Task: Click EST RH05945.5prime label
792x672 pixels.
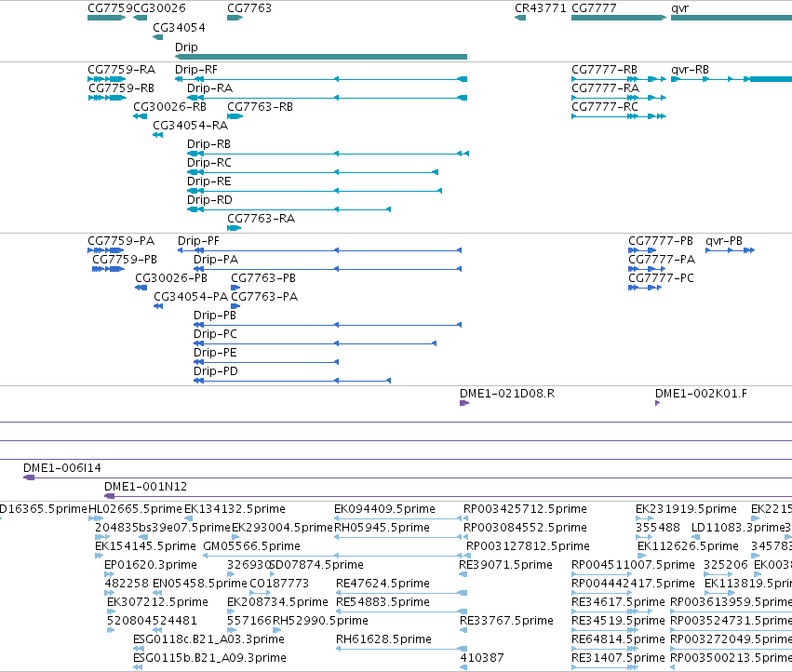Action: [x=382, y=528]
